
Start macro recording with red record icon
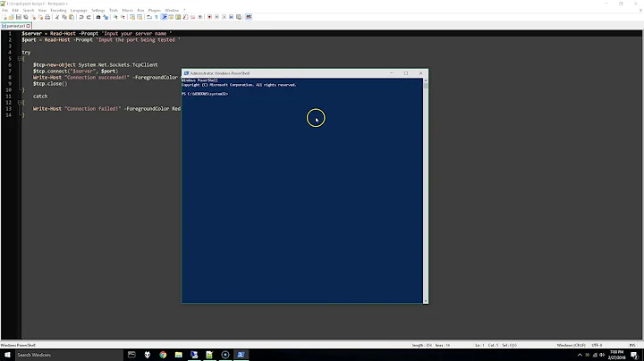pos(209,17)
